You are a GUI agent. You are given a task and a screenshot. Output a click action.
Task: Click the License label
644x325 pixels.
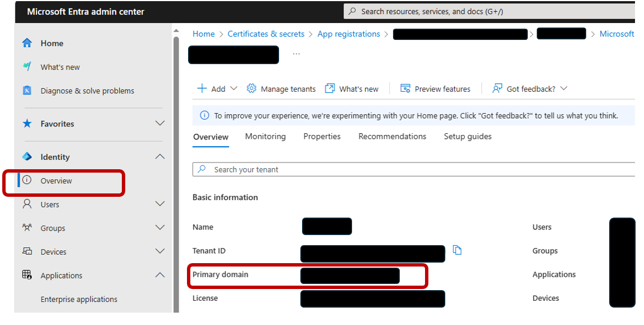click(x=205, y=298)
